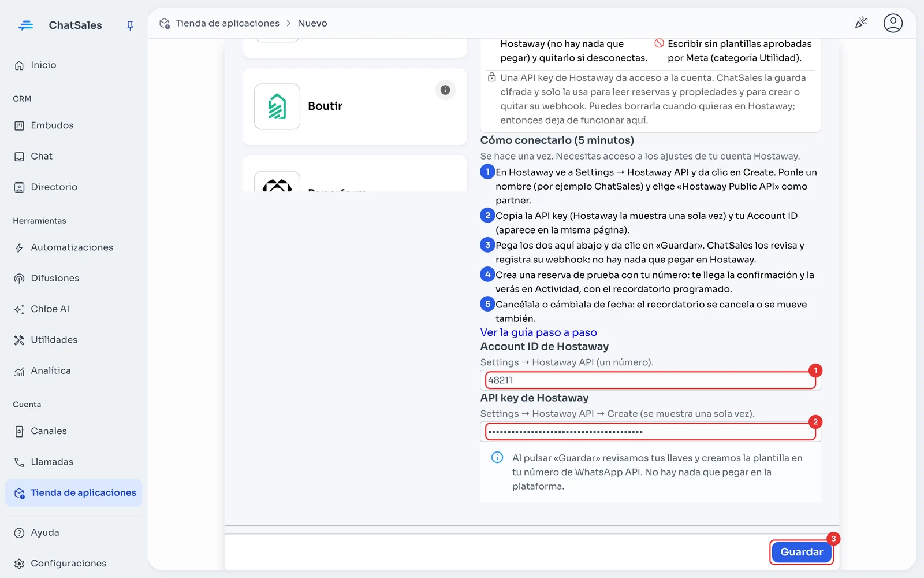Image resolution: width=924 pixels, height=578 pixels.
Task: Click the Utilidades tools icon
Action: 19,340
